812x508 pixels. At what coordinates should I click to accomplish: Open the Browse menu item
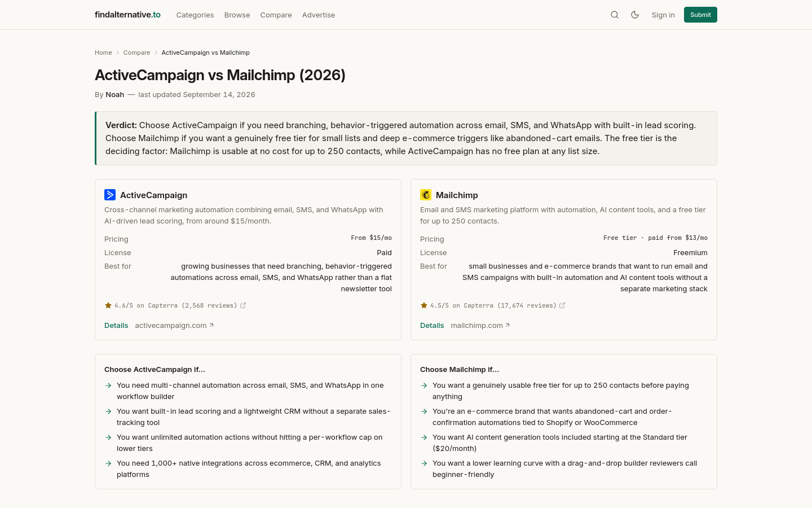(x=237, y=15)
